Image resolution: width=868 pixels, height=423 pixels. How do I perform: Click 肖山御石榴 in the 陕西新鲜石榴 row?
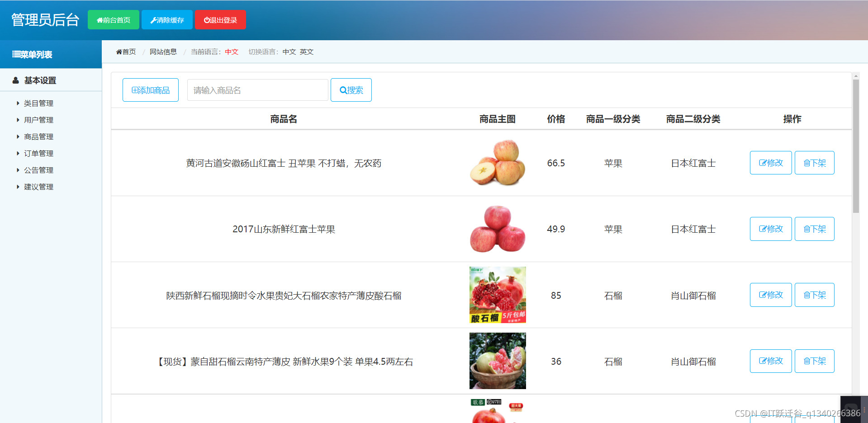click(x=693, y=296)
